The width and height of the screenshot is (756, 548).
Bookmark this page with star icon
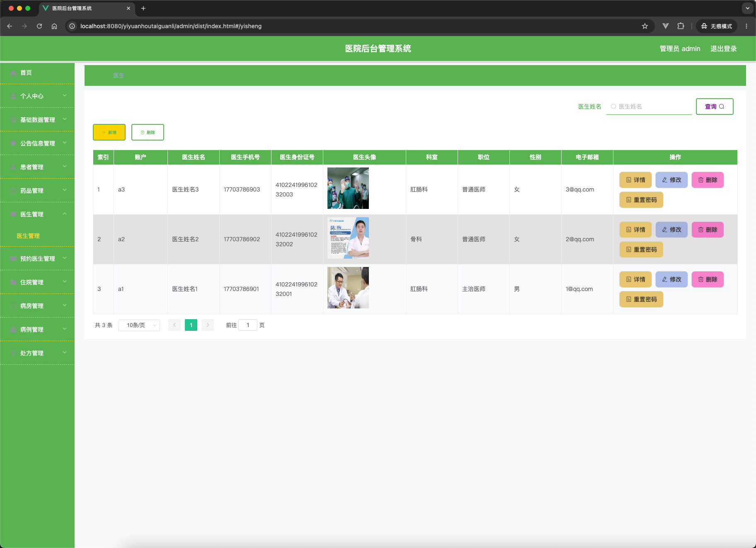[645, 26]
